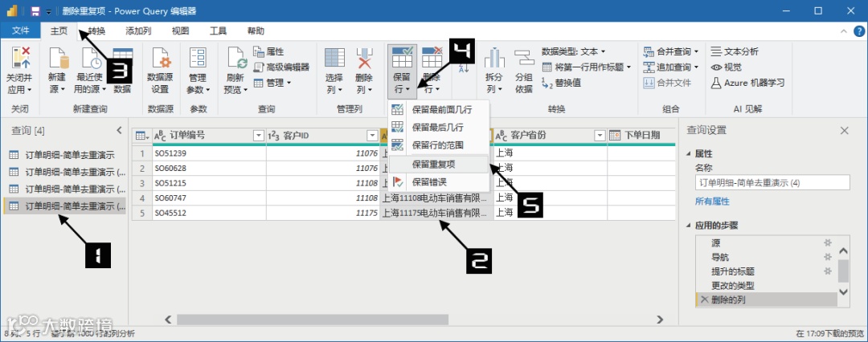Expand 追加查询 dropdown

pos(696,67)
